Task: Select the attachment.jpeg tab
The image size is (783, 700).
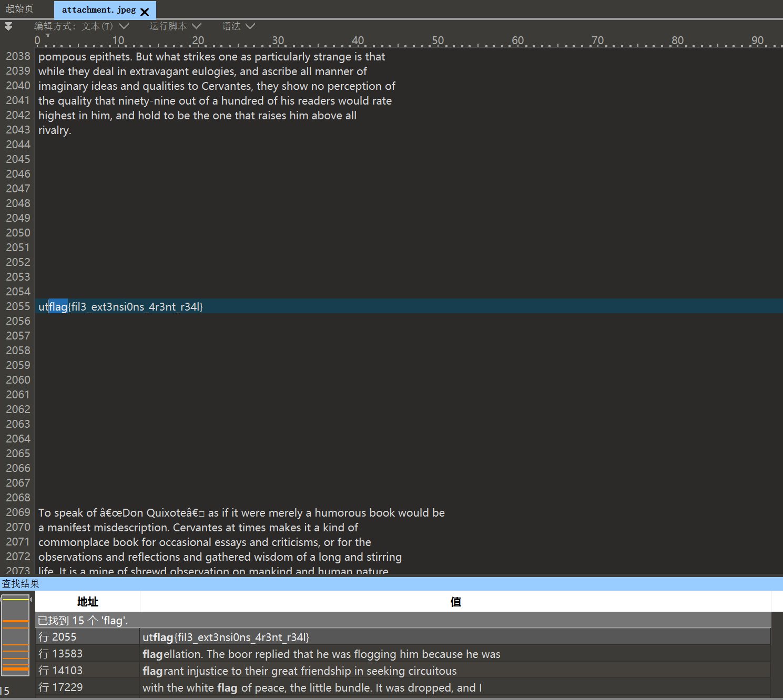Action: tap(97, 9)
